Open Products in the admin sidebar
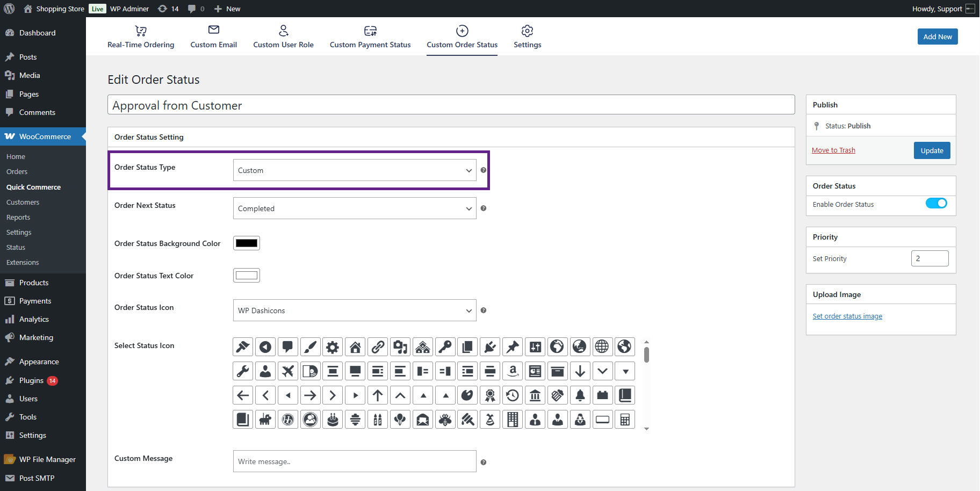 pyautogui.click(x=34, y=283)
